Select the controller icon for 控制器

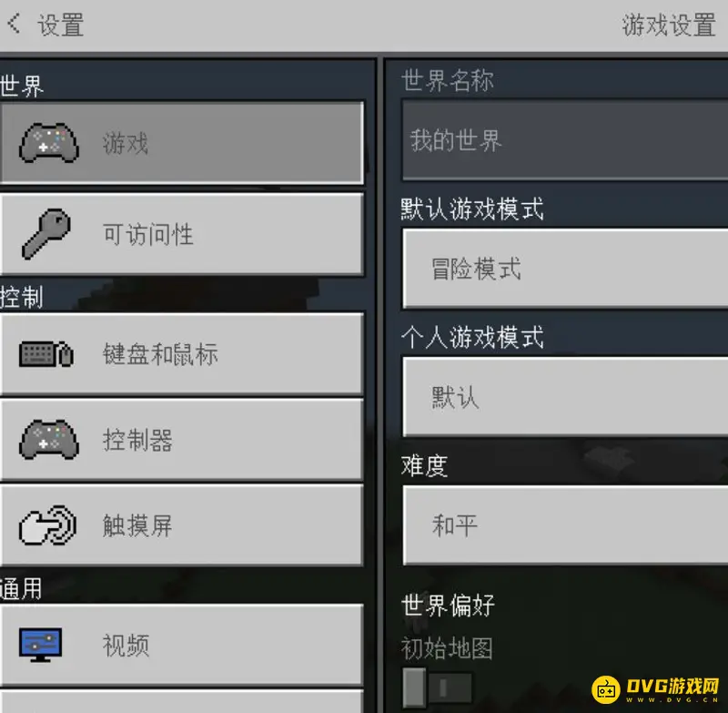[49, 440]
